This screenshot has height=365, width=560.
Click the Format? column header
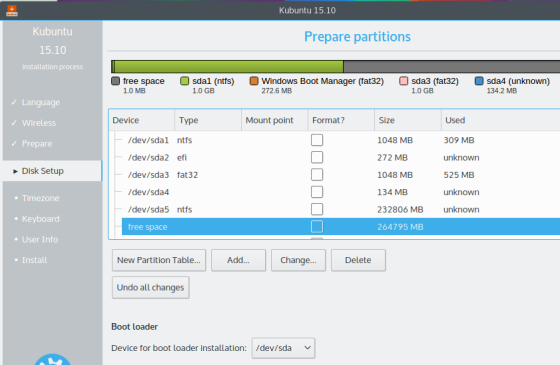coord(341,120)
